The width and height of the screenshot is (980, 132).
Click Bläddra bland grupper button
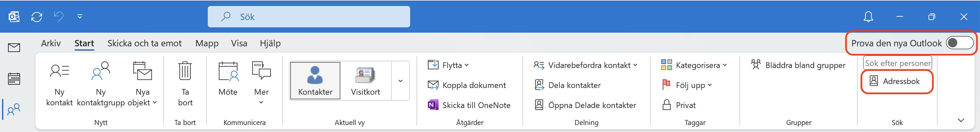(798, 65)
